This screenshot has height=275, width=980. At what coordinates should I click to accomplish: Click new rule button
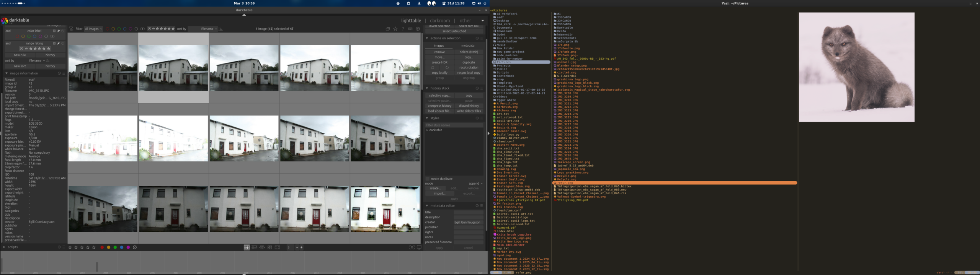point(20,55)
